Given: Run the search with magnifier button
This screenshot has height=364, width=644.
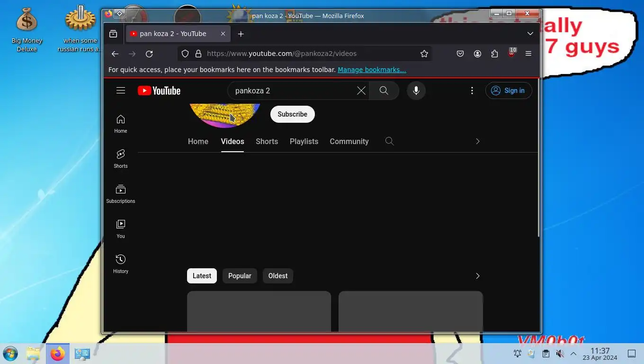Looking at the screenshot, I should click(x=384, y=91).
